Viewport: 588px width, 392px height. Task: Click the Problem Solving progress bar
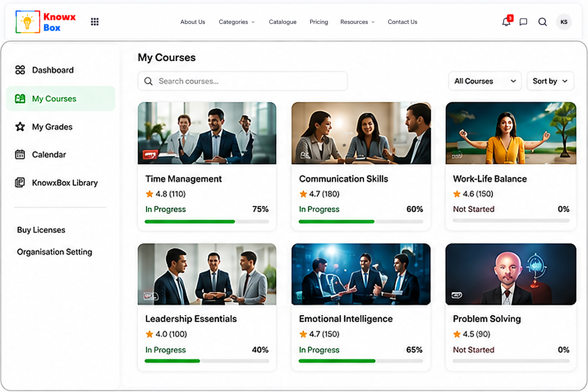tap(511, 361)
